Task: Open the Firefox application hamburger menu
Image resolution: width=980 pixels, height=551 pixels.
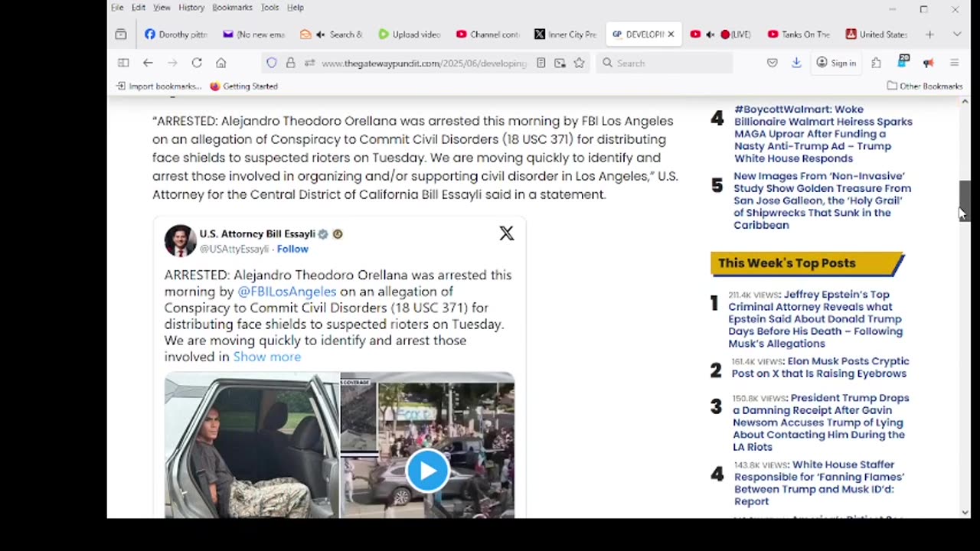Action: pos(954,63)
